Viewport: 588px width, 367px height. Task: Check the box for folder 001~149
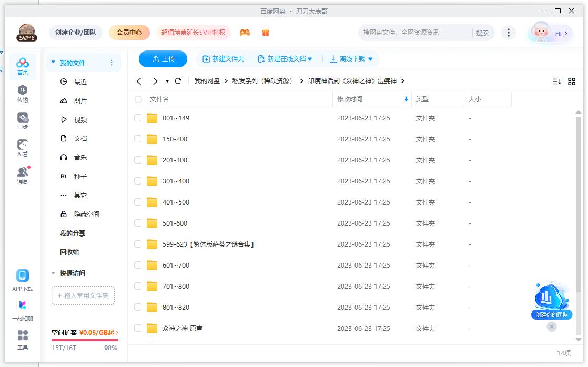coord(138,118)
